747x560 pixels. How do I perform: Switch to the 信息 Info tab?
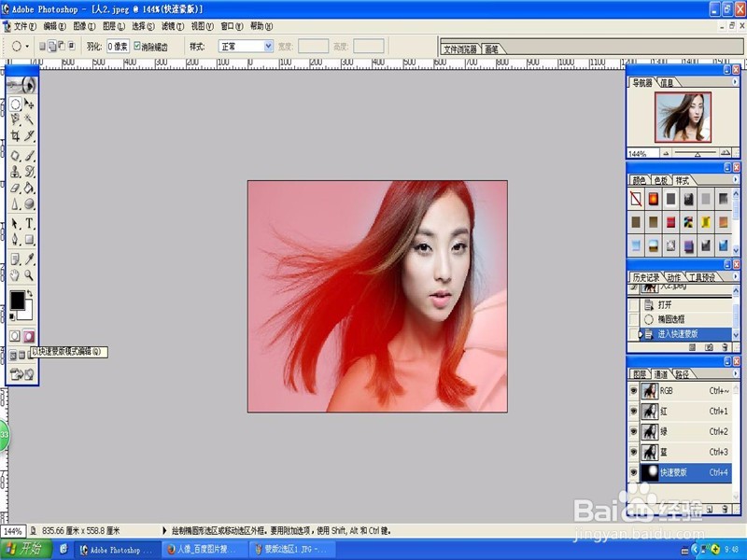pyautogui.click(x=667, y=83)
